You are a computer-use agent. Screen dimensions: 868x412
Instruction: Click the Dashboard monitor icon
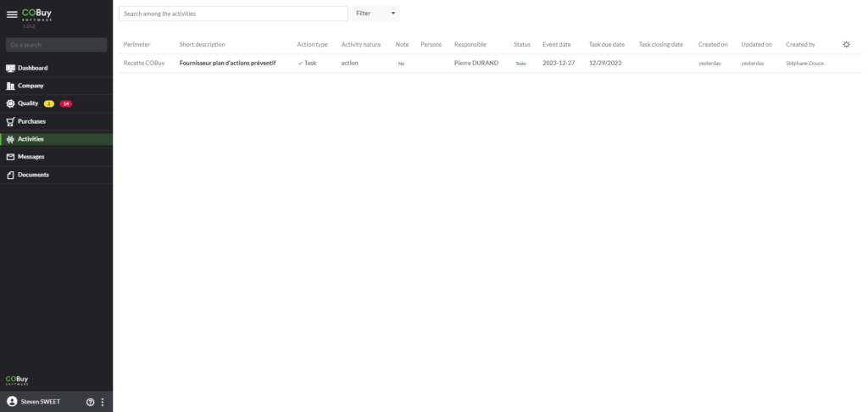tap(10, 68)
